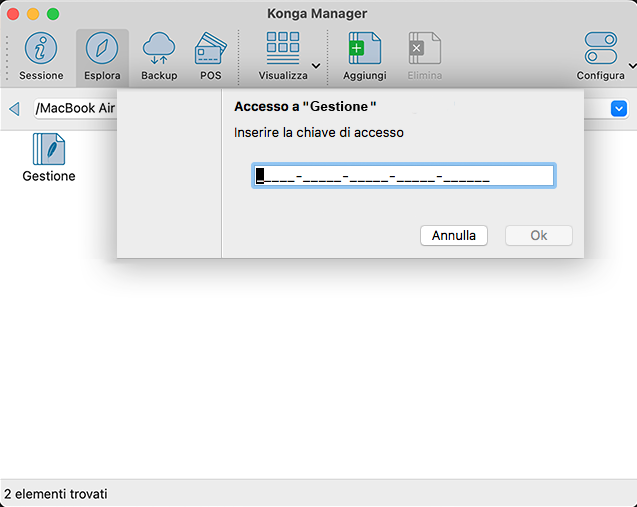Go back with the left arrow
The height and width of the screenshot is (507, 637).
point(14,108)
